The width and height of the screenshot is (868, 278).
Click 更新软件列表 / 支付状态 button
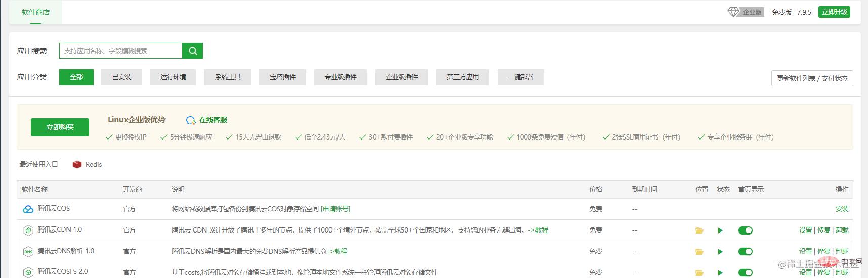812,78
